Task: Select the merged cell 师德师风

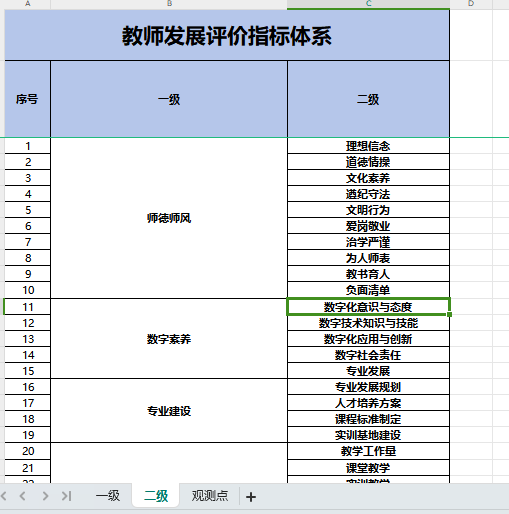Action: (x=169, y=218)
